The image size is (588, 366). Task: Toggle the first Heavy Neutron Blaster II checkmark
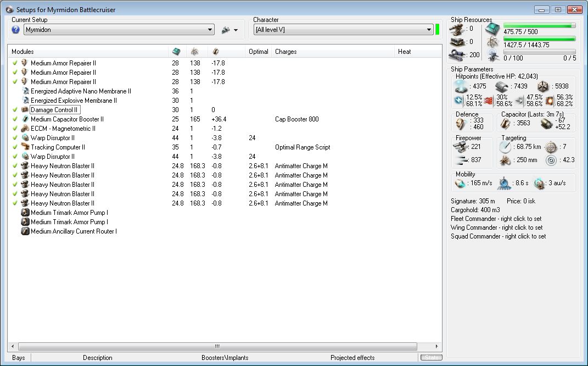15,165
